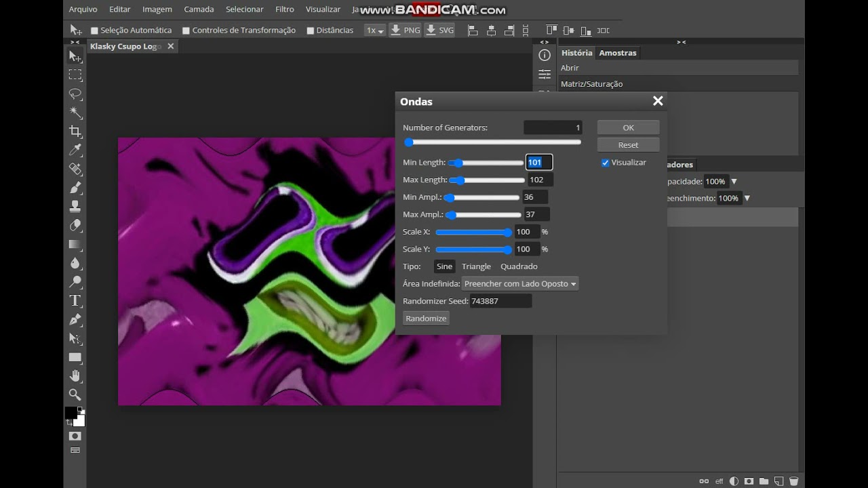Open the Editar menu
Image resolution: width=868 pixels, height=488 pixels.
pos(120,9)
